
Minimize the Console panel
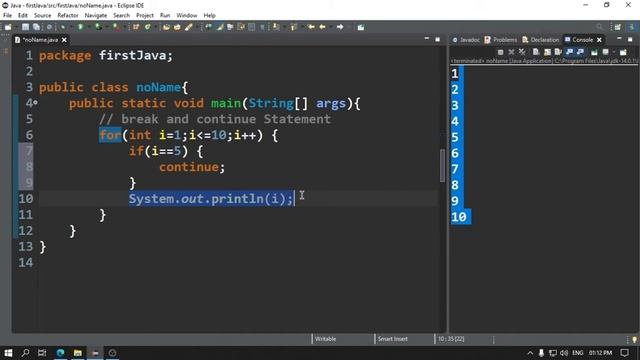(619, 38)
